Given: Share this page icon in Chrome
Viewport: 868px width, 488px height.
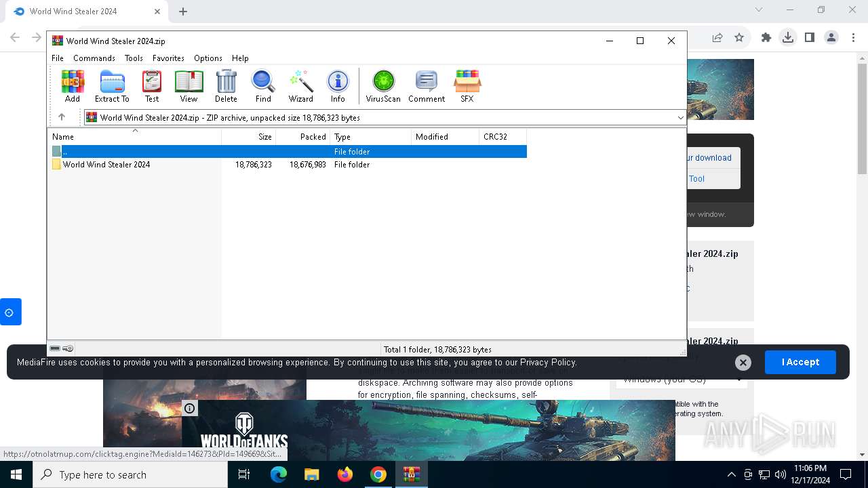Looking at the screenshot, I should point(717,38).
